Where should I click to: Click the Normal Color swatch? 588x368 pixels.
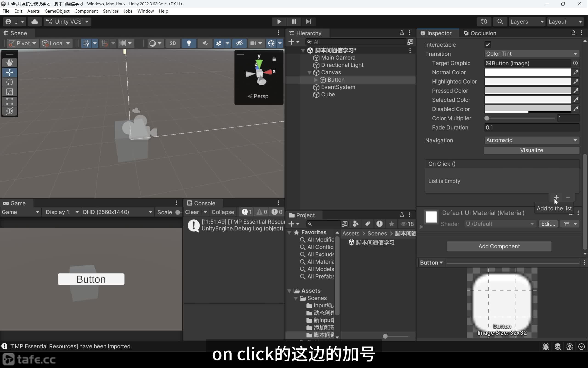pos(528,72)
